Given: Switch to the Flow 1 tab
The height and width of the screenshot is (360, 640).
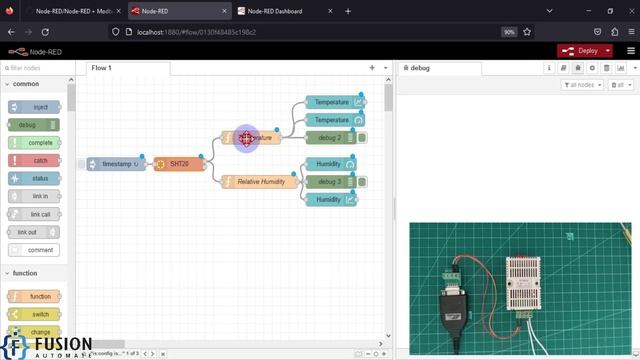Looking at the screenshot, I should point(128,68).
